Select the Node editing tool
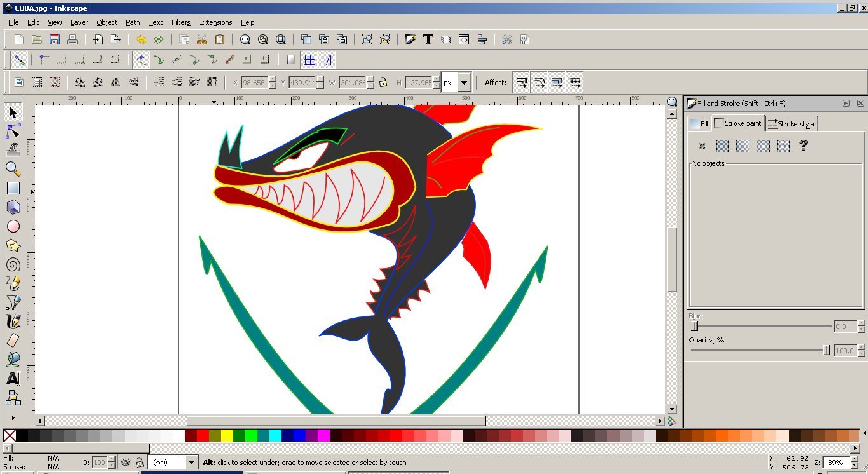Viewport: 868px width, 474px height. point(13,132)
